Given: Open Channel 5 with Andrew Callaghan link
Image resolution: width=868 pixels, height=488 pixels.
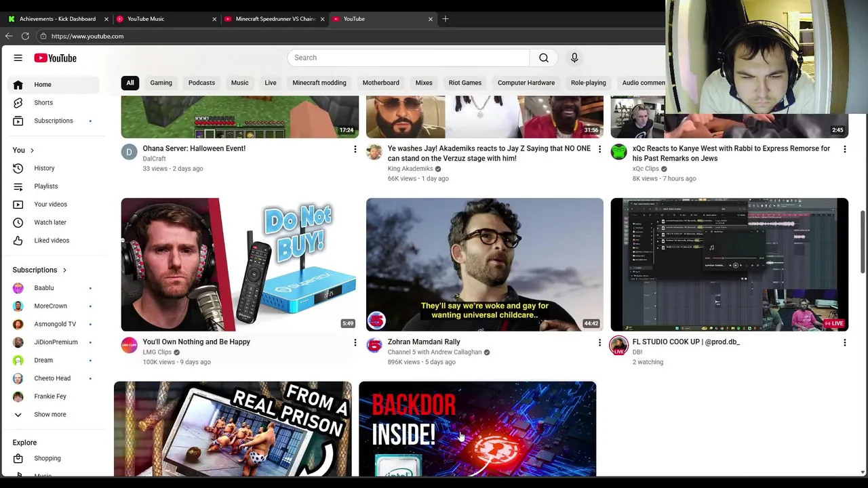Looking at the screenshot, I should 435,352.
